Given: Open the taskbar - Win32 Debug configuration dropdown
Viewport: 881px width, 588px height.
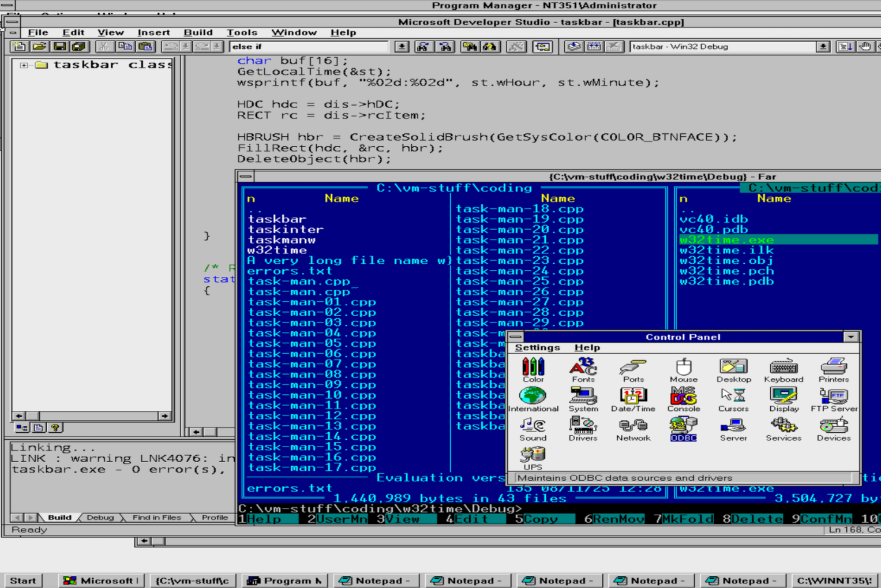Looking at the screenshot, I should (x=823, y=47).
